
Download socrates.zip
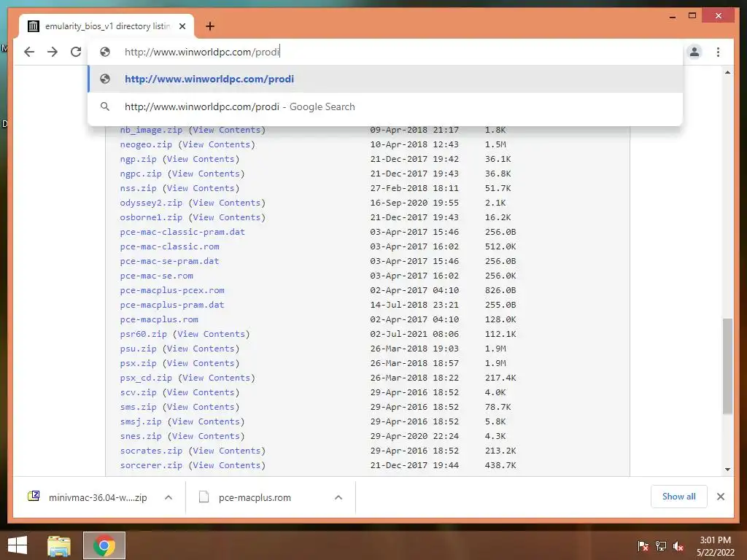coord(151,451)
